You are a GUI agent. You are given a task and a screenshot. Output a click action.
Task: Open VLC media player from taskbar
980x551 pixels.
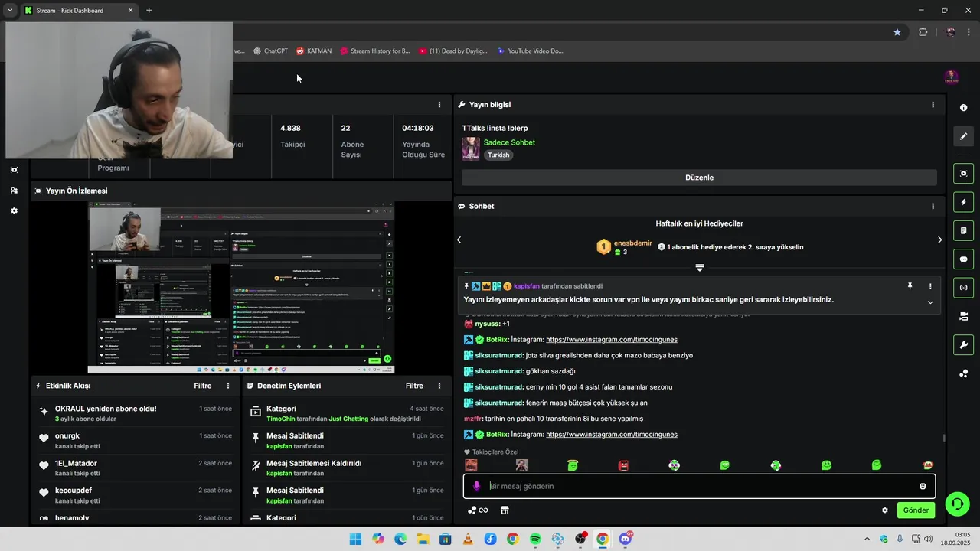(x=468, y=539)
